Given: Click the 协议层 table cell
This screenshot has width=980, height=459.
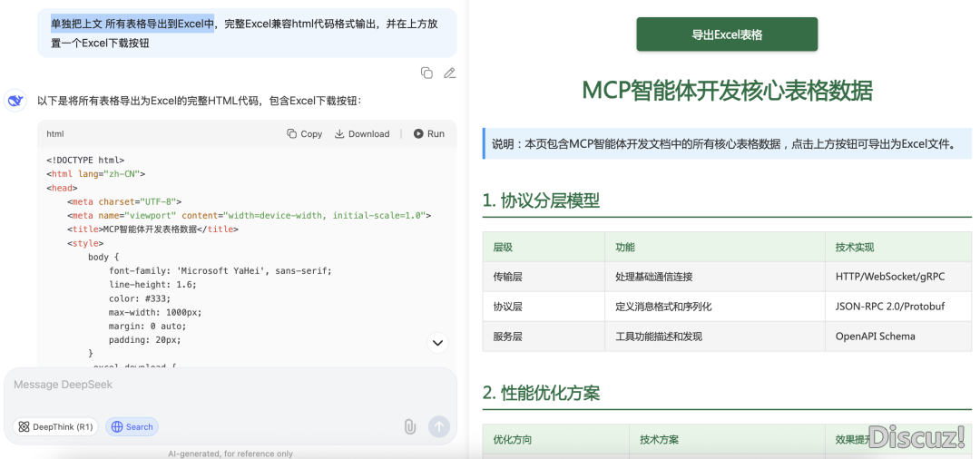Looking at the screenshot, I should [x=544, y=307].
